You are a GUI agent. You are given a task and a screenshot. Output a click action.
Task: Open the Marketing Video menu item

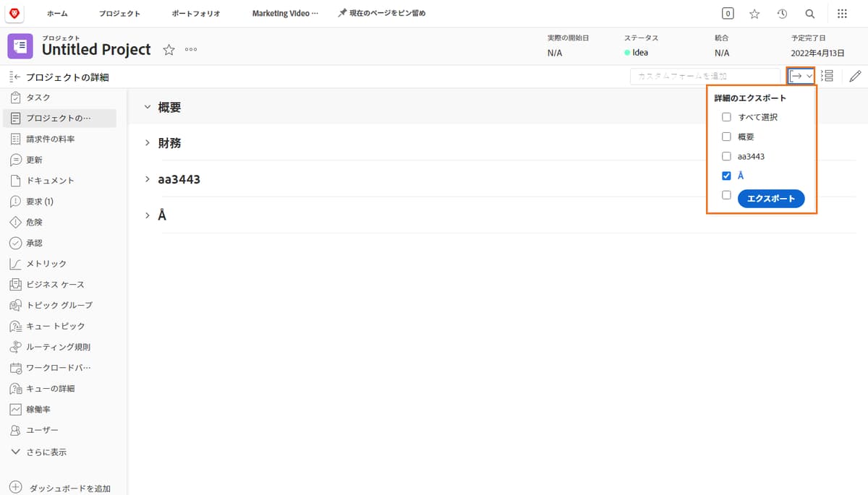[x=283, y=13]
